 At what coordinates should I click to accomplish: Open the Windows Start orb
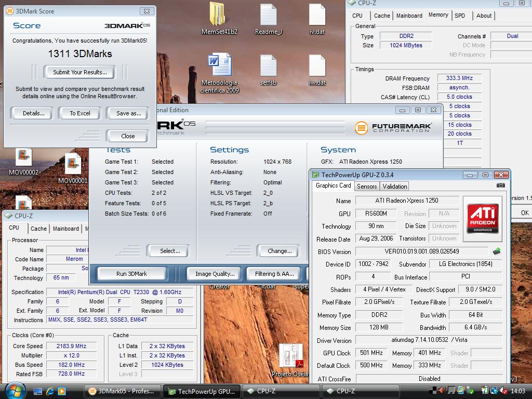tap(14, 391)
